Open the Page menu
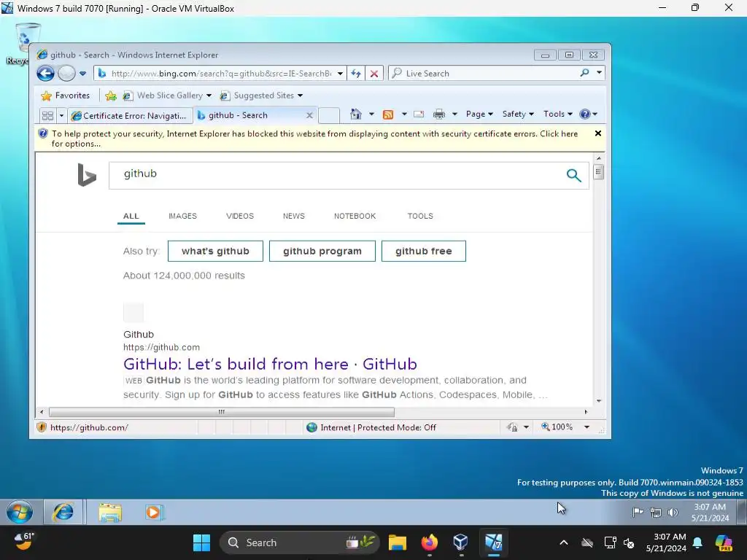The height and width of the screenshot is (560, 747). tap(479, 114)
